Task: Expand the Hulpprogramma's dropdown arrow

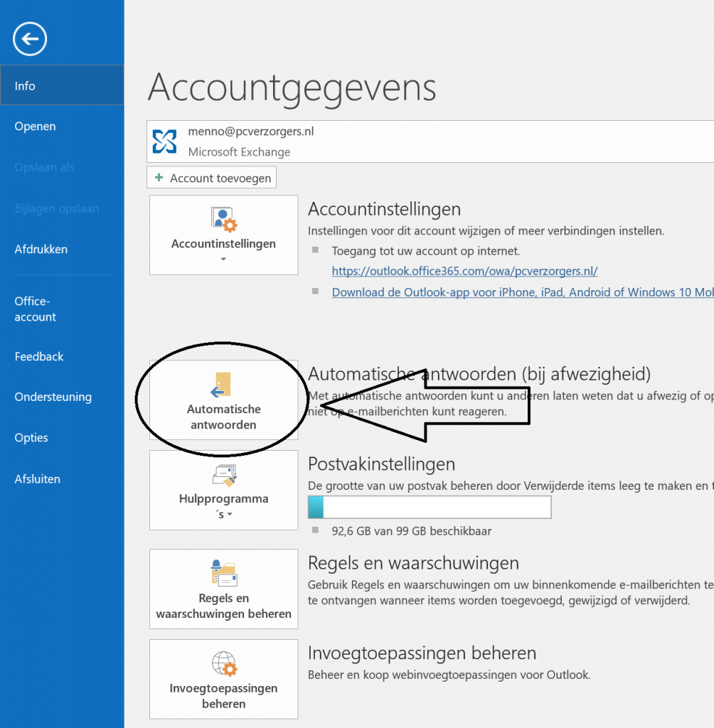Action: [230, 515]
